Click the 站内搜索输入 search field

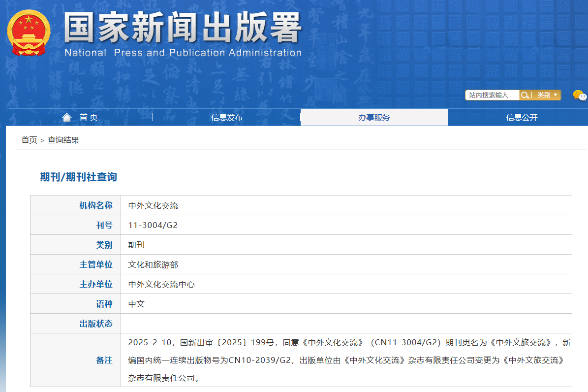point(492,95)
